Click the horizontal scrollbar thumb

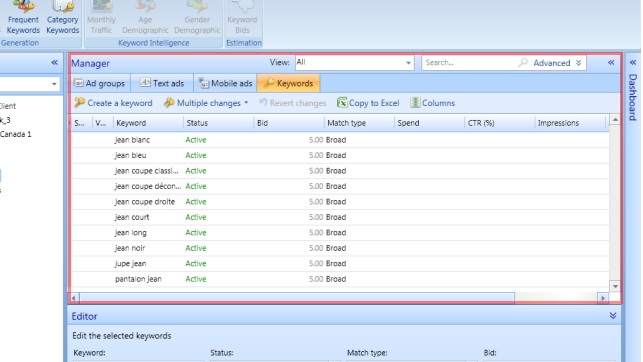[x=297, y=298]
